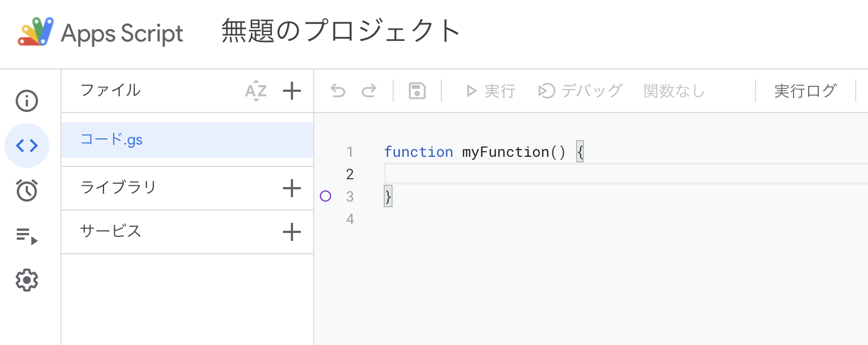Switch to the Editor via code icon
The image size is (868, 345).
click(x=27, y=146)
